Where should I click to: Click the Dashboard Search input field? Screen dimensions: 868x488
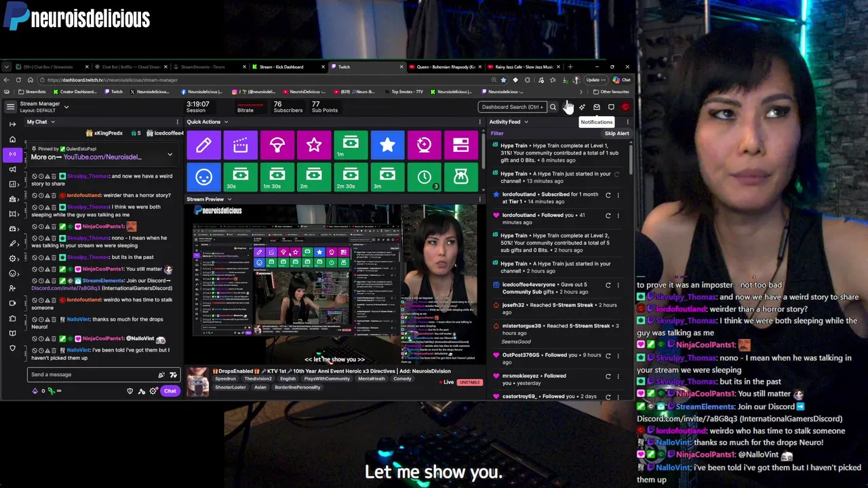(x=512, y=107)
